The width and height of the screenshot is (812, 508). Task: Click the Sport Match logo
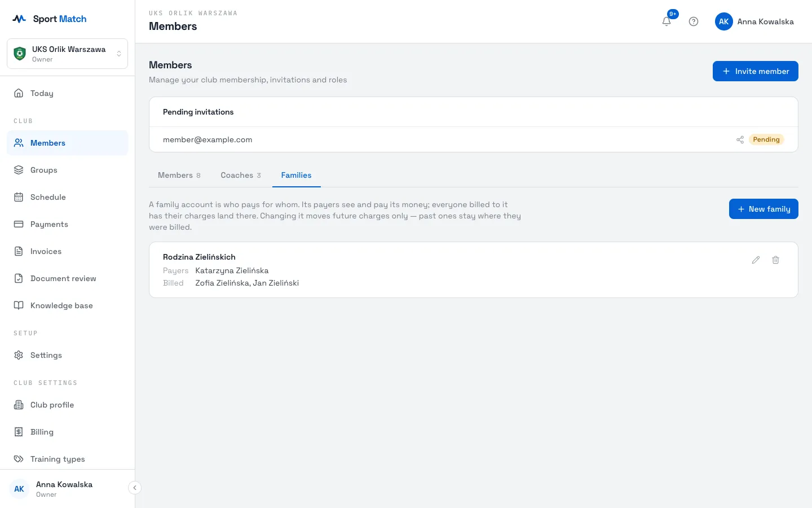tap(50, 19)
